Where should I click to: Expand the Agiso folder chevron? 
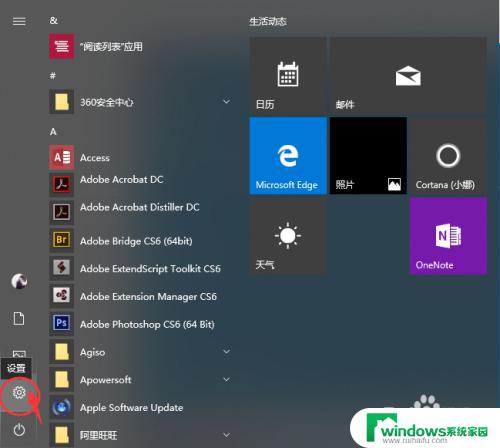[x=226, y=352]
